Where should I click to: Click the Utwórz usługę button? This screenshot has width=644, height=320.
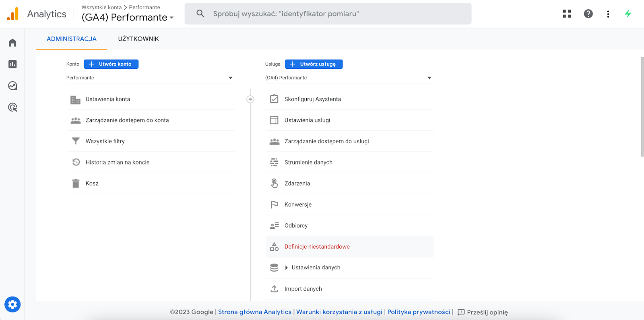(314, 64)
